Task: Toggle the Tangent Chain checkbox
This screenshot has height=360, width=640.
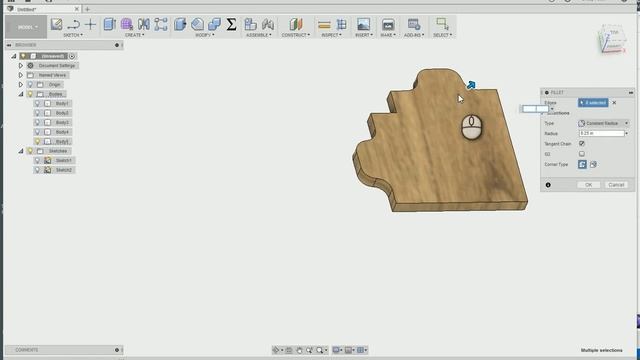Action: pos(582,144)
